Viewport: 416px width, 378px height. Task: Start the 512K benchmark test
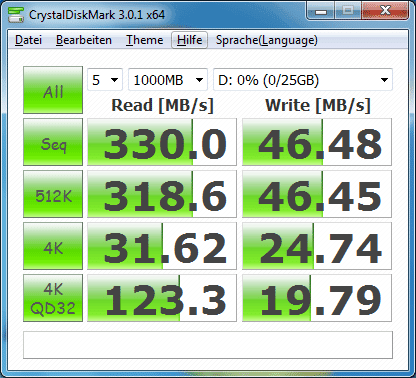53,194
